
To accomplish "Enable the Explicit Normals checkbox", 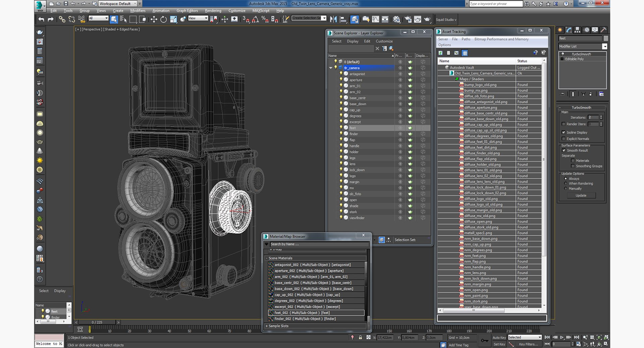I will 563,139.
